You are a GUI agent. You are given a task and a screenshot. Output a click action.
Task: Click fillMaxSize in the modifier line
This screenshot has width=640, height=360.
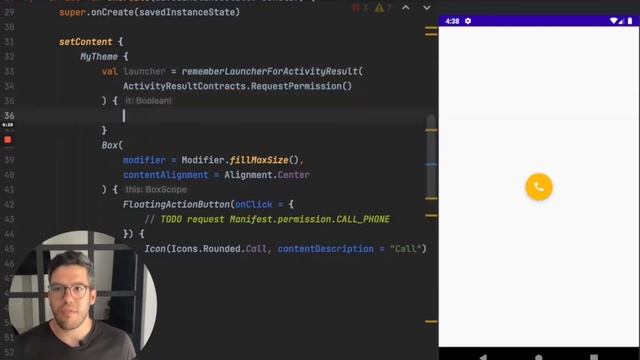pyautogui.click(x=259, y=160)
